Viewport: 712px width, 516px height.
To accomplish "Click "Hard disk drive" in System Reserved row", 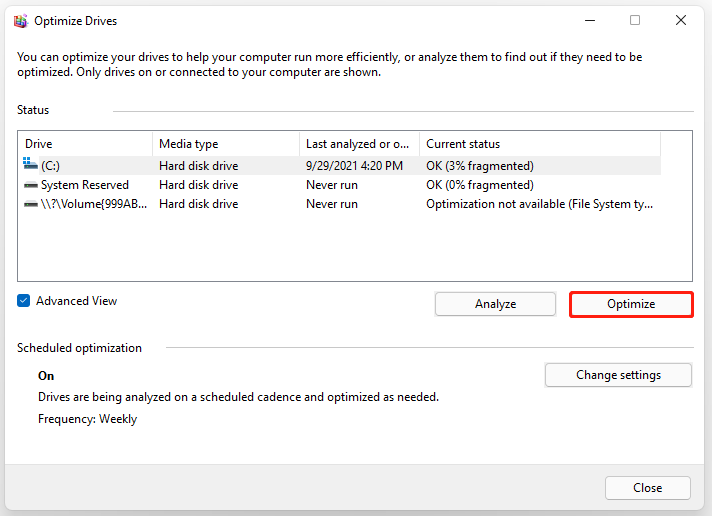I will [x=198, y=185].
